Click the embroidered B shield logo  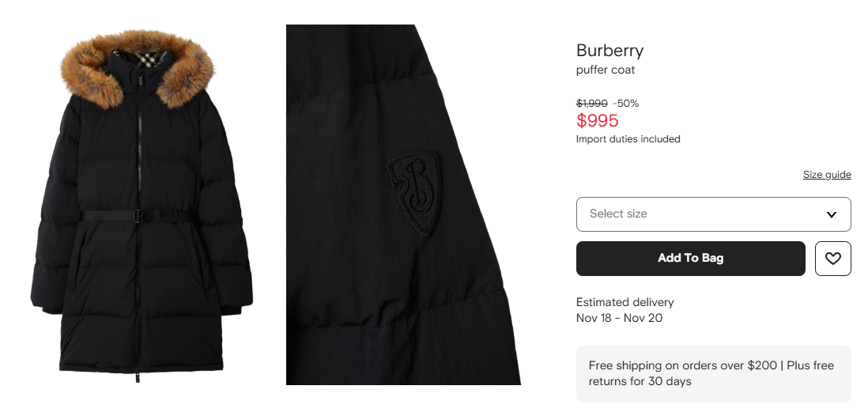coord(413,195)
